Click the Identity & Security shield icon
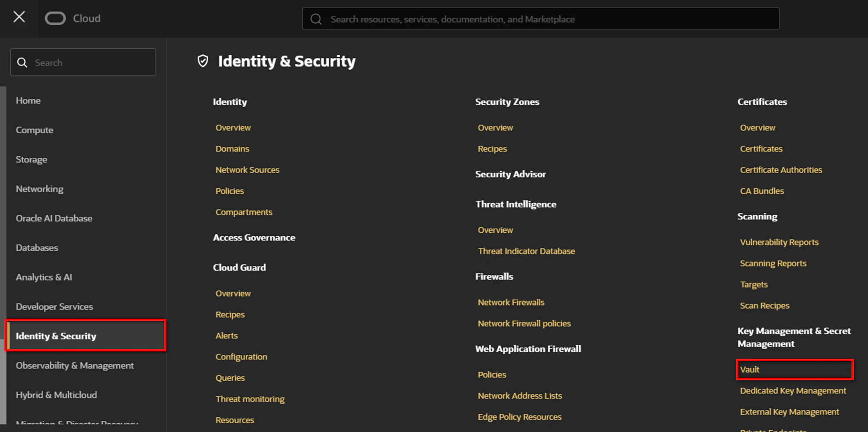This screenshot has width=868, height=432. click(203, 61)
